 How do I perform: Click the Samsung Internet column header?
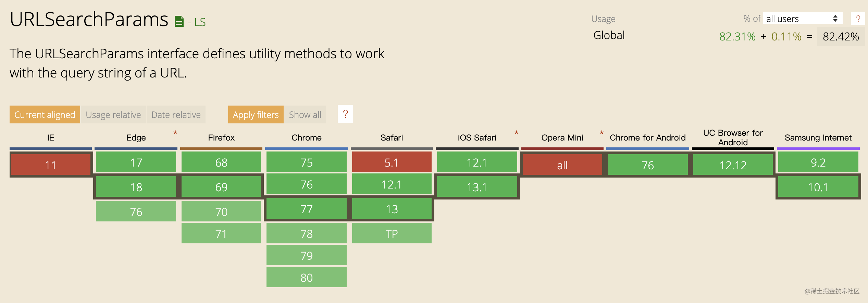coord(818,137)
